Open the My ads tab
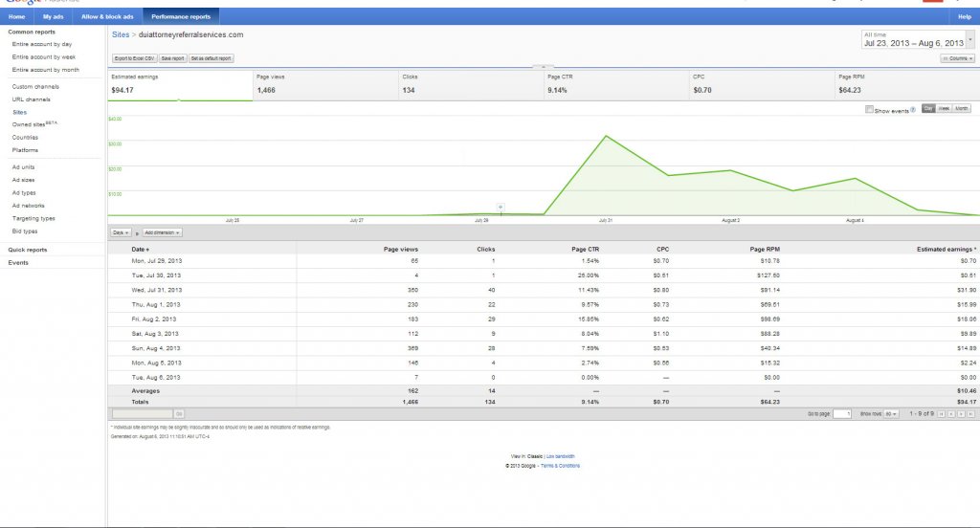 point(54,17)
